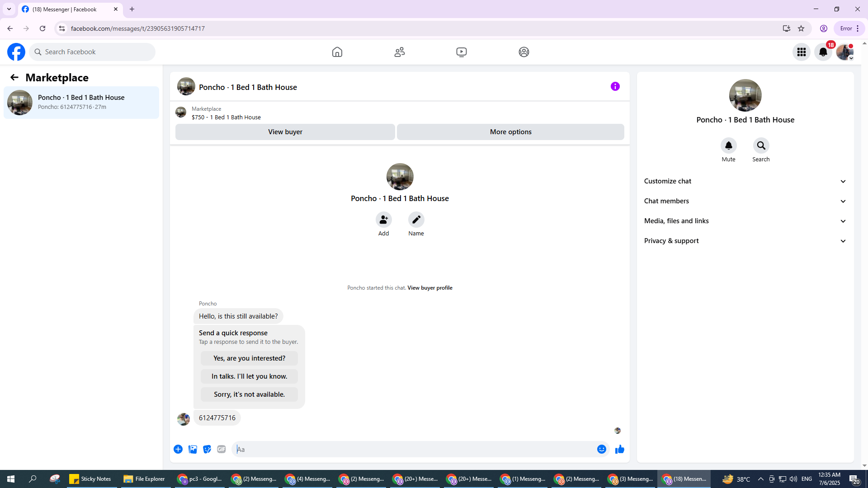Click the View buyer button

coord(285,132)
